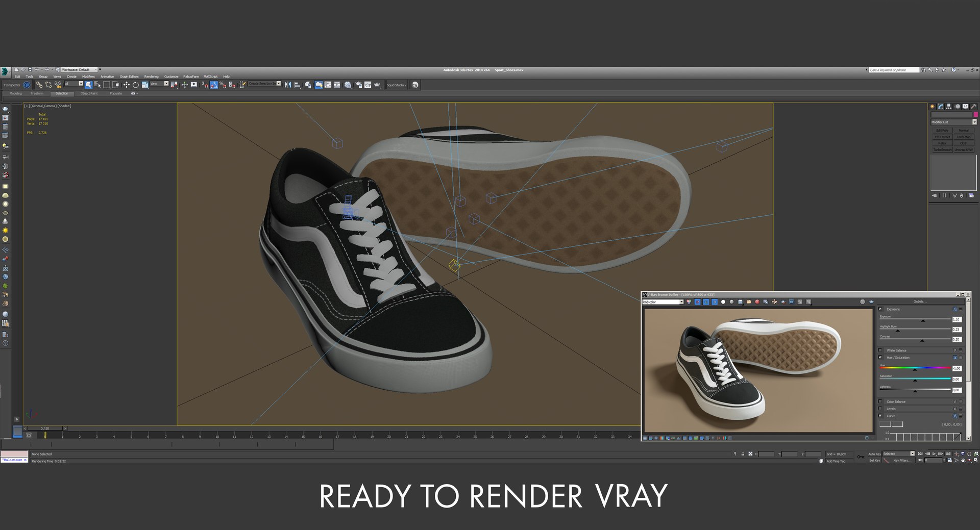Click the Render Production teapot icon
980x530 pixels.
click(x=377, y=85)
